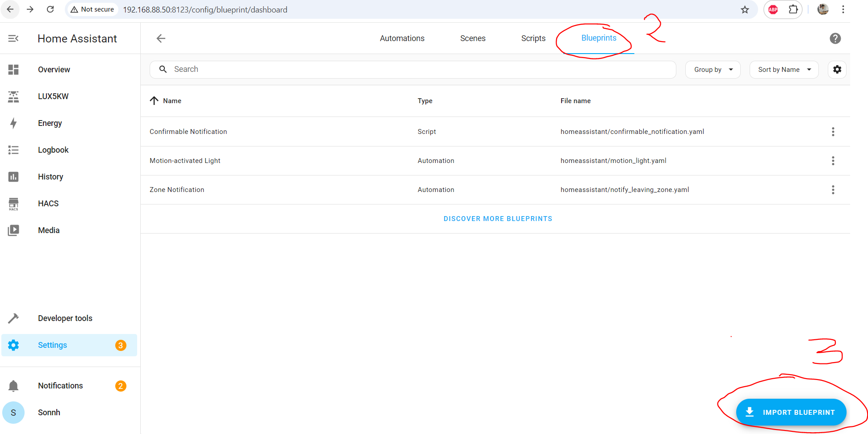868x434 pixels.
Task: Click homeassistant/notify_leaving_zone.yaml file name
Action: point(625,190)
